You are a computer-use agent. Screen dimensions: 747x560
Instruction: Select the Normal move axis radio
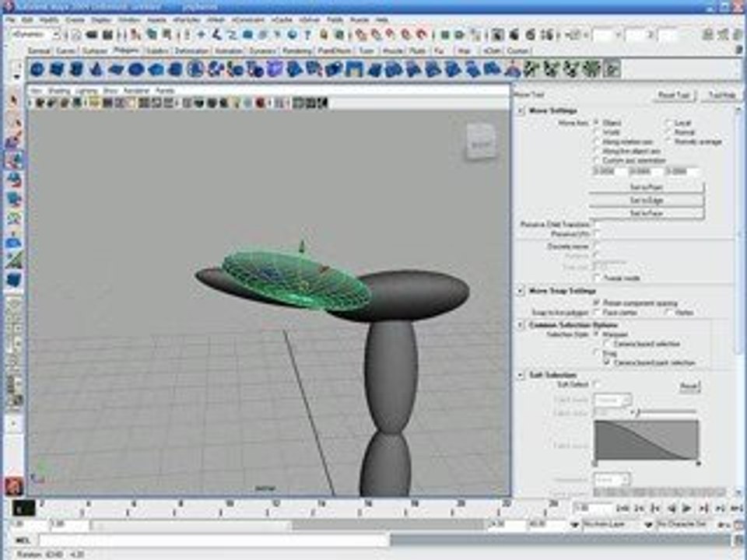(x=668, y=132)
